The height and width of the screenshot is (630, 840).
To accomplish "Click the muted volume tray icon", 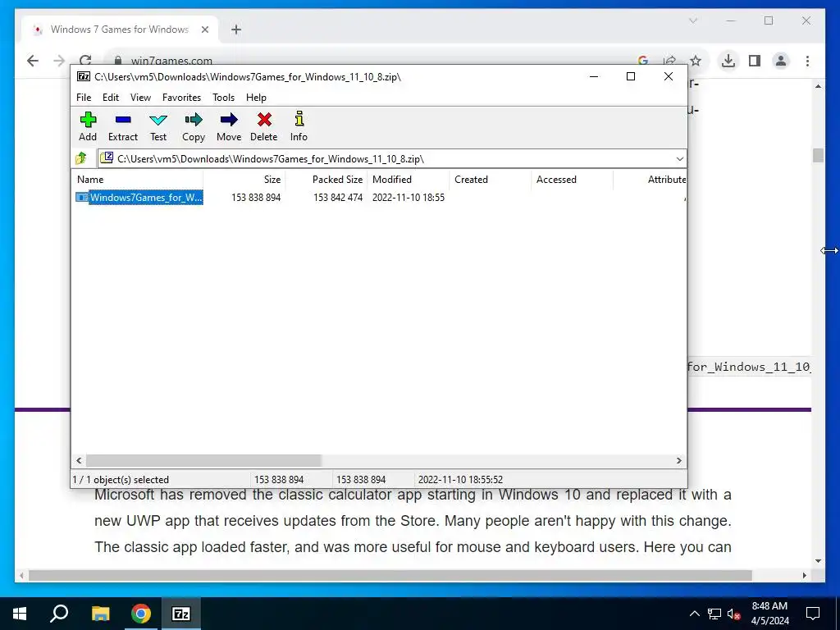I will (734, 614).
